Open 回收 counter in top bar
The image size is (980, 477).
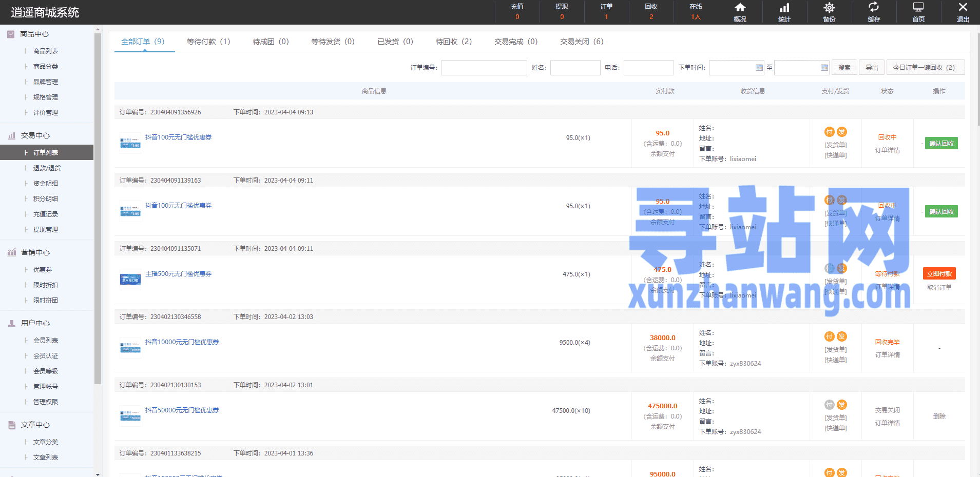[651, 11]
